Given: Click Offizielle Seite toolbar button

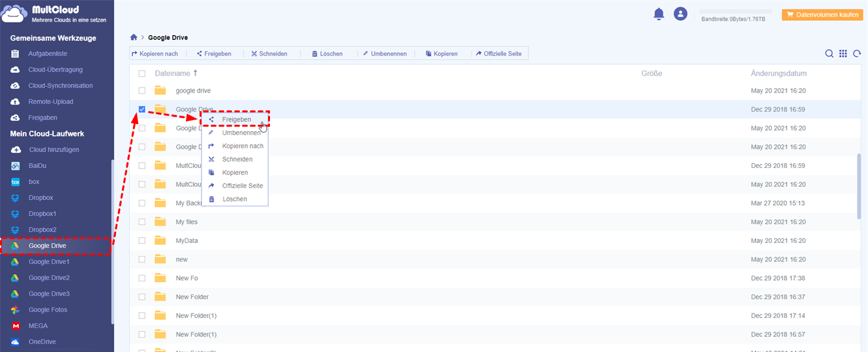Looking at the screenshot, I should (499, 54).
